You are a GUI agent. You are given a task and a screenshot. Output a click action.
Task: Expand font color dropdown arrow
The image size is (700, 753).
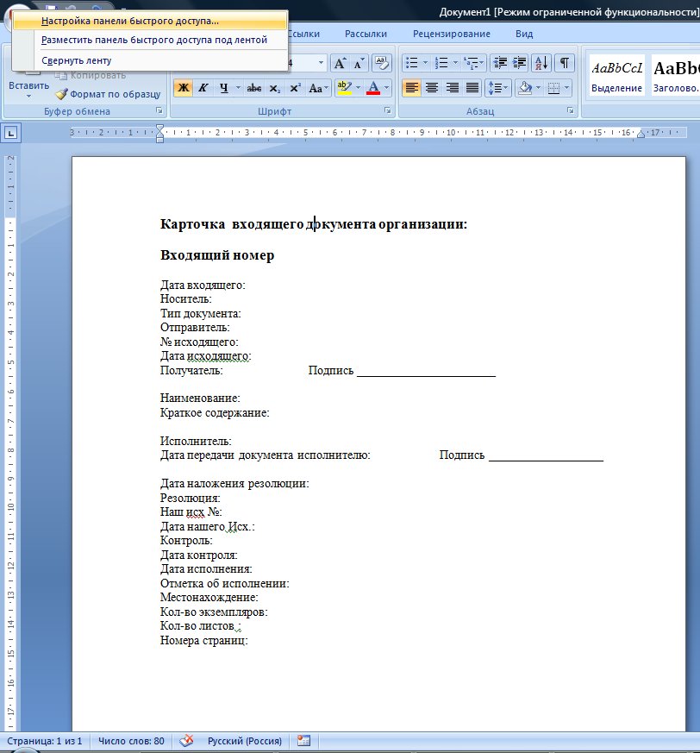387,88
